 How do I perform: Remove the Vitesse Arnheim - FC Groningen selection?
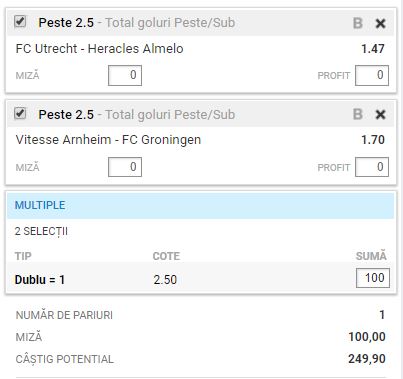click(x=380, y=115)
